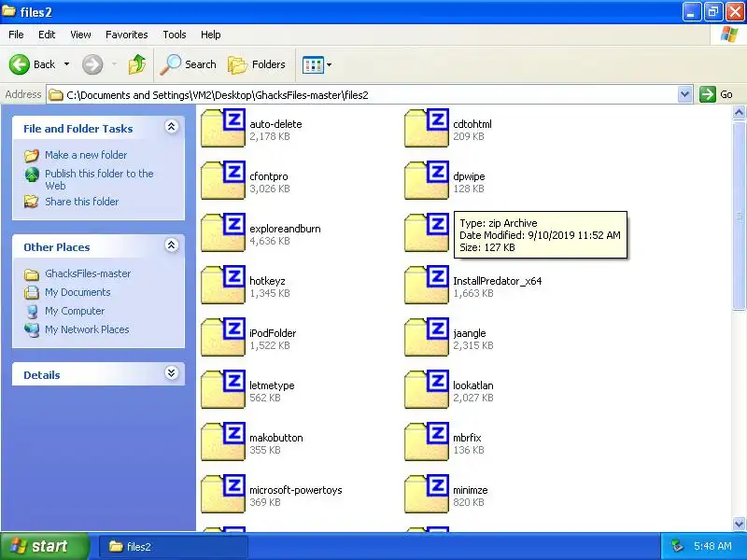Open the View menu

pyautogui.click(x=80, y=35)
